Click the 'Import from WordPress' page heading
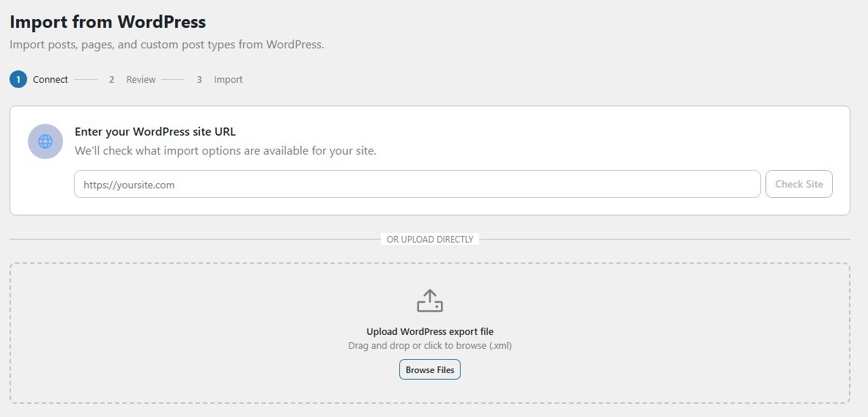This screenshot has height=417, width=868. tap(108, 22)
